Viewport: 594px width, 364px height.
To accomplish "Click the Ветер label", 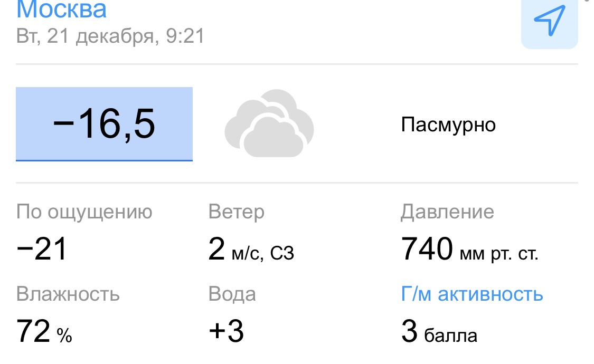I will pyautogui.click(x=237, y=212).
